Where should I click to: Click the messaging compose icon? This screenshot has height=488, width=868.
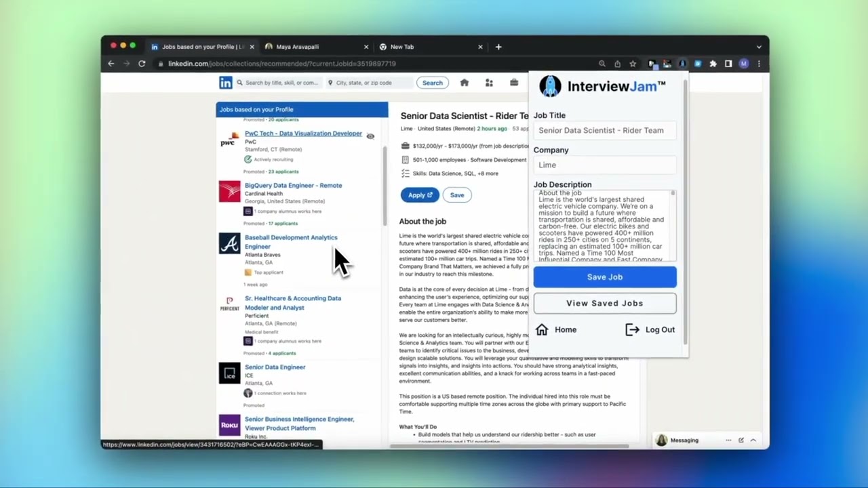tap(741, 440)
